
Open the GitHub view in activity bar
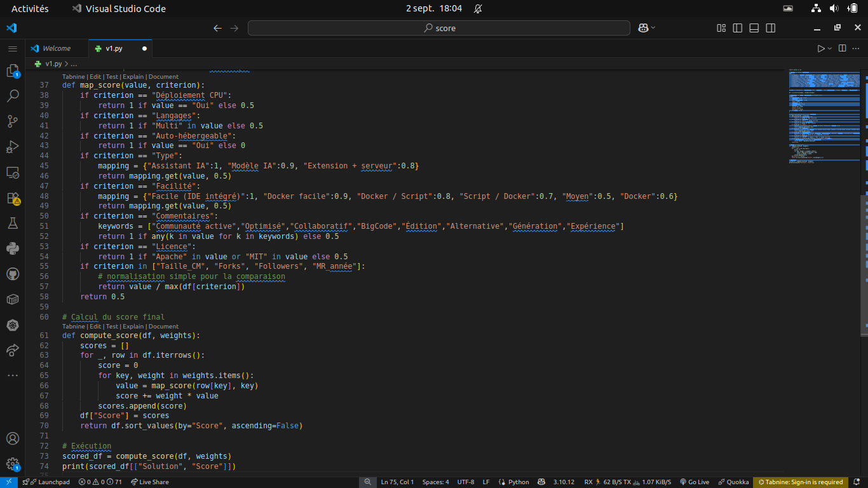point(13,274)
